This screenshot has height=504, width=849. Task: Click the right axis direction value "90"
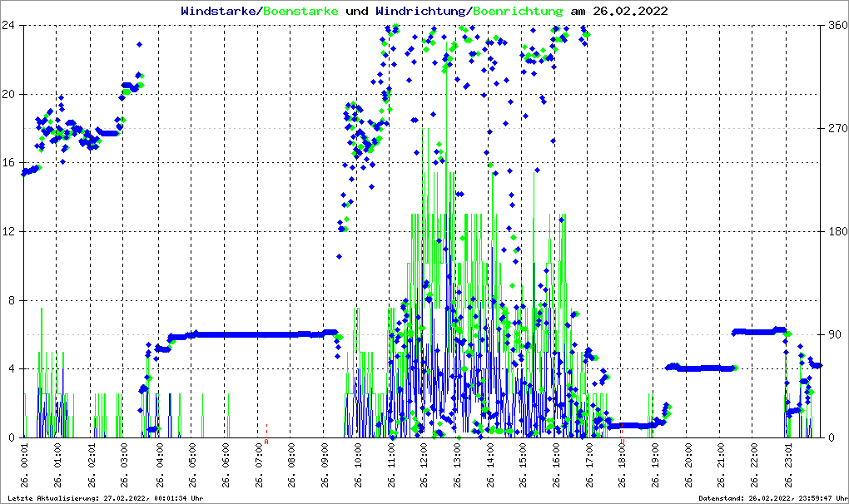click(835, 334)
